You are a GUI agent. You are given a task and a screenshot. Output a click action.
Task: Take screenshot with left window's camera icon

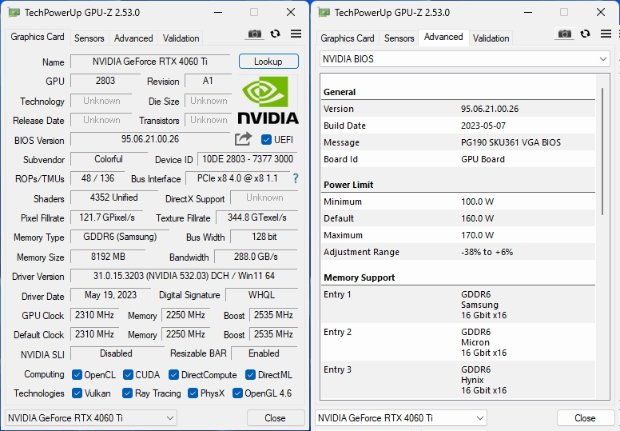(x=255, y=34)
